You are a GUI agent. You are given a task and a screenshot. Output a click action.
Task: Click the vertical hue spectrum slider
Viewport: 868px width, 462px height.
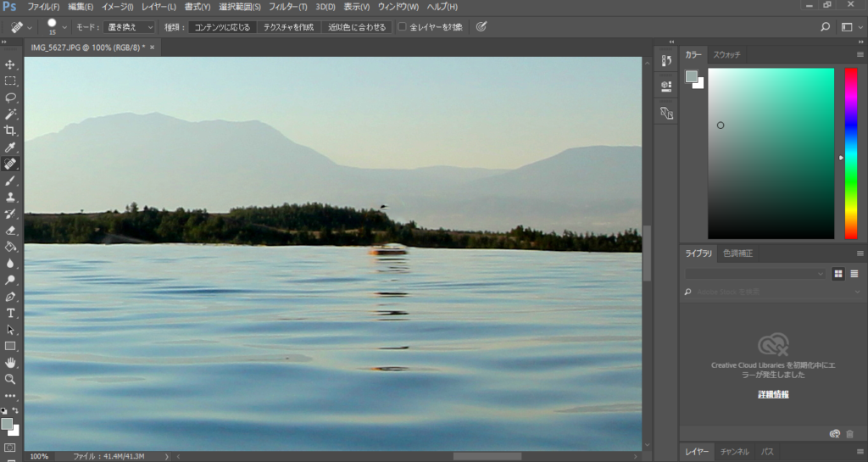pos(850,153)
